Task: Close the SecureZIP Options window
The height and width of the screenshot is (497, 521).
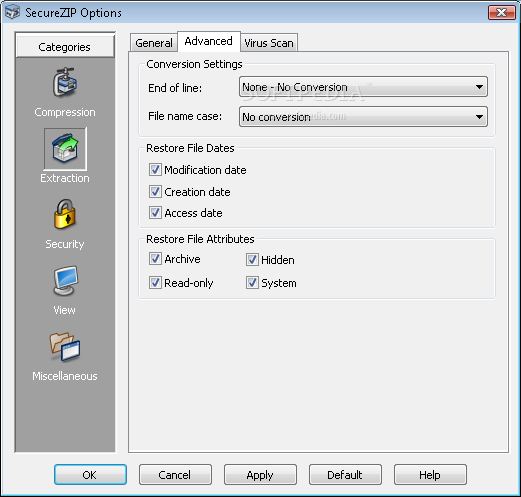Action: coord(502,13)
